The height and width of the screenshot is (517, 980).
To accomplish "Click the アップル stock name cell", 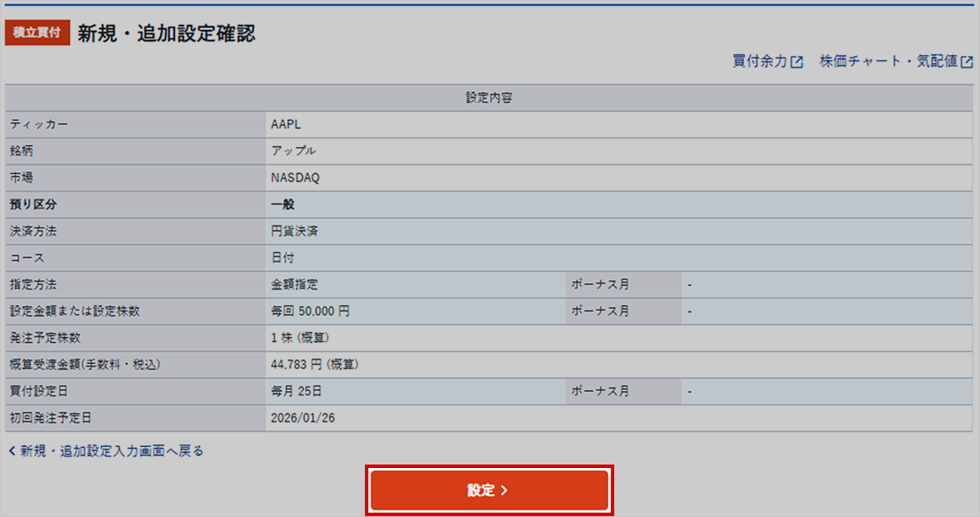I will pyautogui.click(x=294, y=150).
